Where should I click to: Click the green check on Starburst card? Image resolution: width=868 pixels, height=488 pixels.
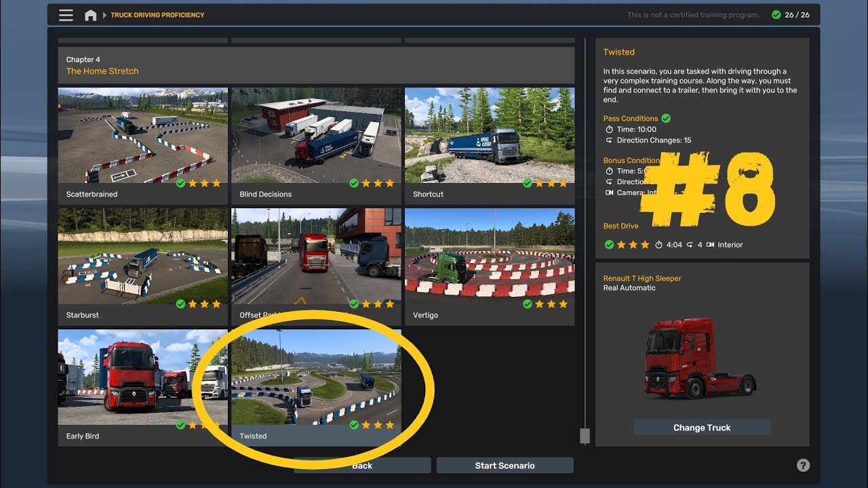180,304
